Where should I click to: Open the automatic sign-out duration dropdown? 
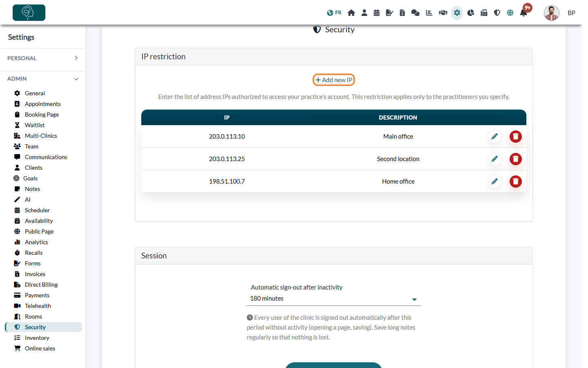click(x=334, y=298)
